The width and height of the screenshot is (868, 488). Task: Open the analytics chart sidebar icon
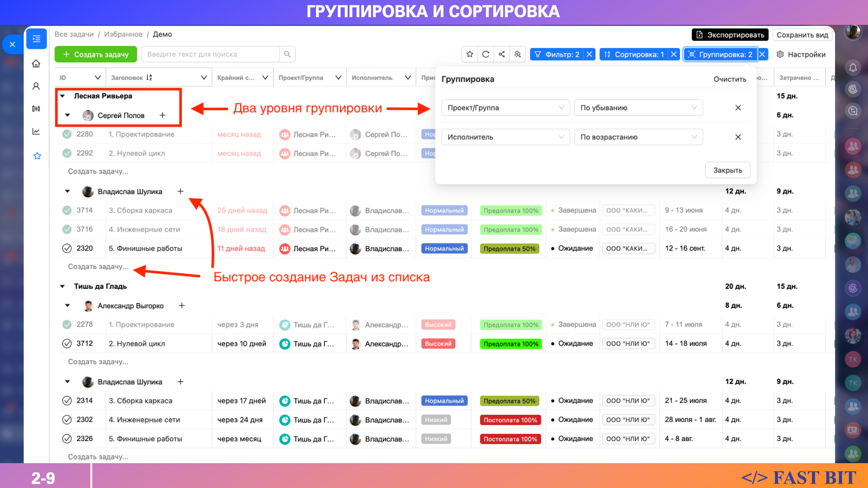pyautogui.click(x=36, y=131)
